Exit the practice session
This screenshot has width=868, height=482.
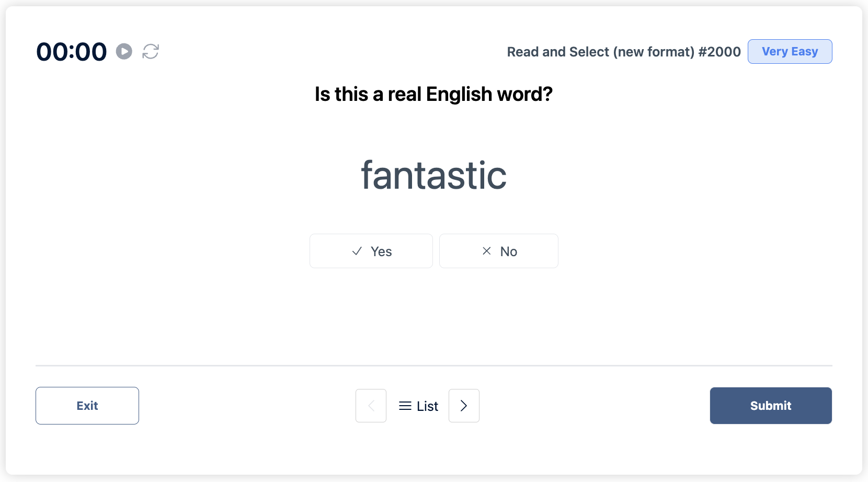(x=87, y=406)
